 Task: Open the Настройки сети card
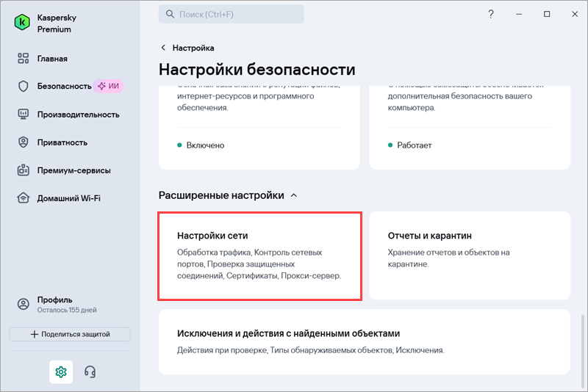[259, 256]
